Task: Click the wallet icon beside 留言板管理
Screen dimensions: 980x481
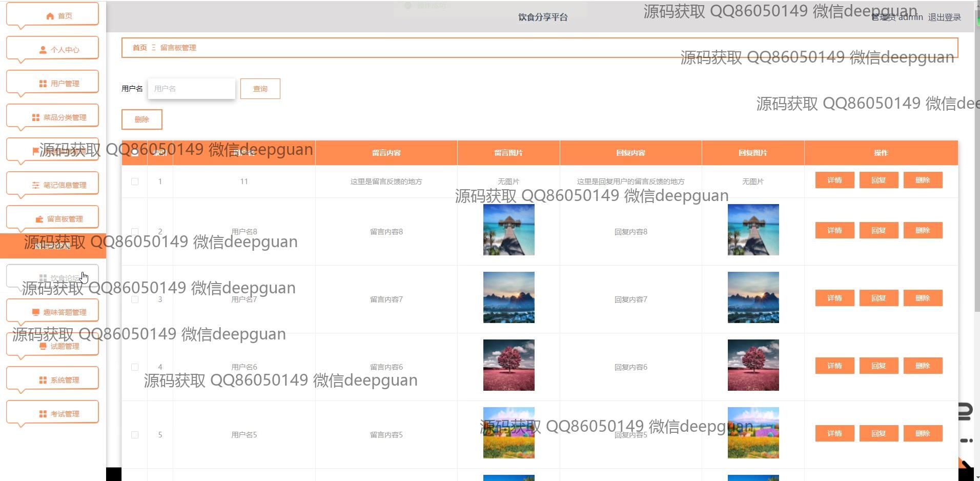Action: [x=39, y=219]
